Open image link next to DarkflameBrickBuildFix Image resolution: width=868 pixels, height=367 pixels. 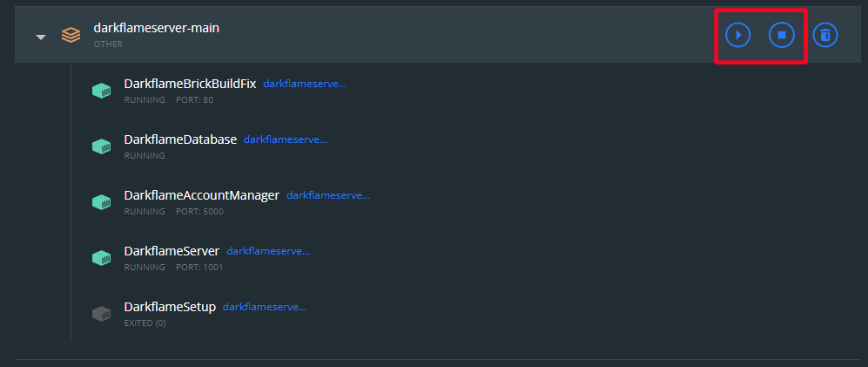click(x=305, y=85)
